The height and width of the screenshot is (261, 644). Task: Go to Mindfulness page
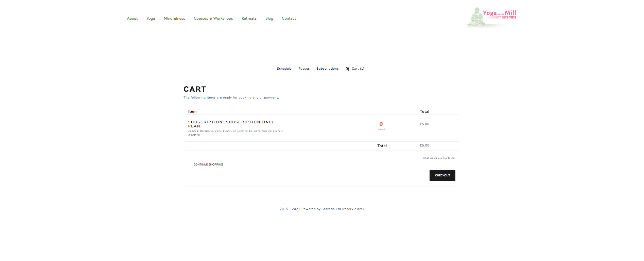(x=174, y=18)
